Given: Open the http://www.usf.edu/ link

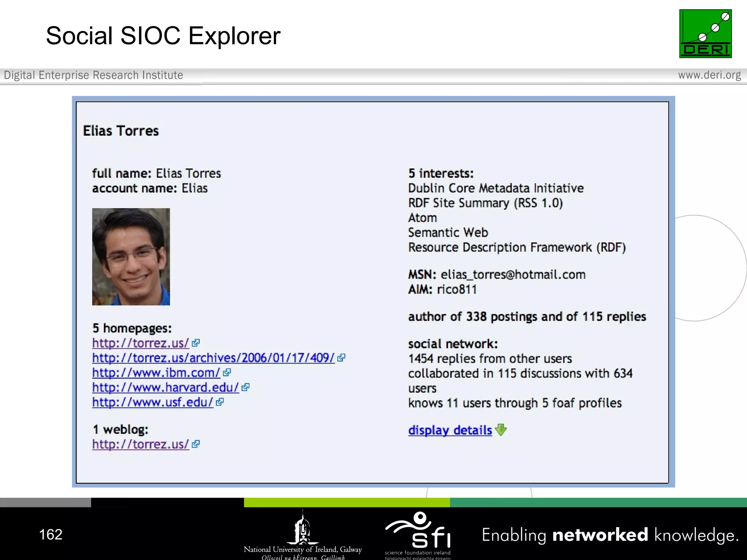Looking at the screenshot, I should (153, 402).
